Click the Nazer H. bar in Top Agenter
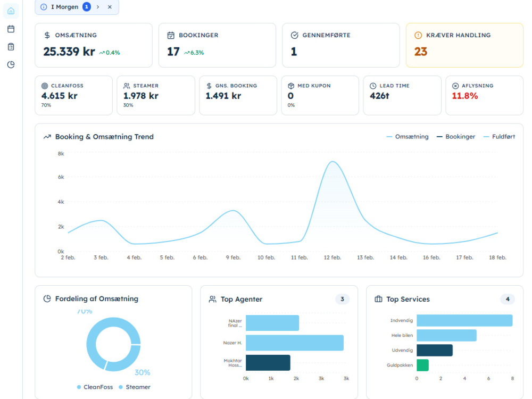 pyautogui.click(x=295, y=343)
